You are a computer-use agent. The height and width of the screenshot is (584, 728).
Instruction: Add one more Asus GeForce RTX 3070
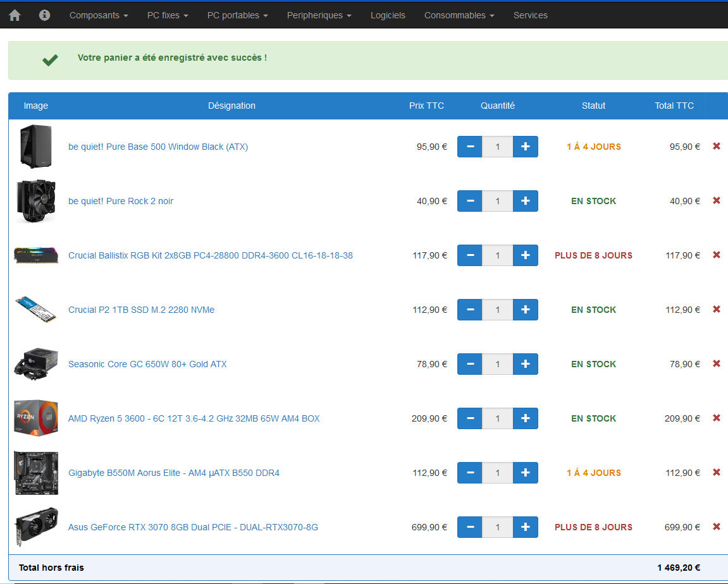pos(526,527)
